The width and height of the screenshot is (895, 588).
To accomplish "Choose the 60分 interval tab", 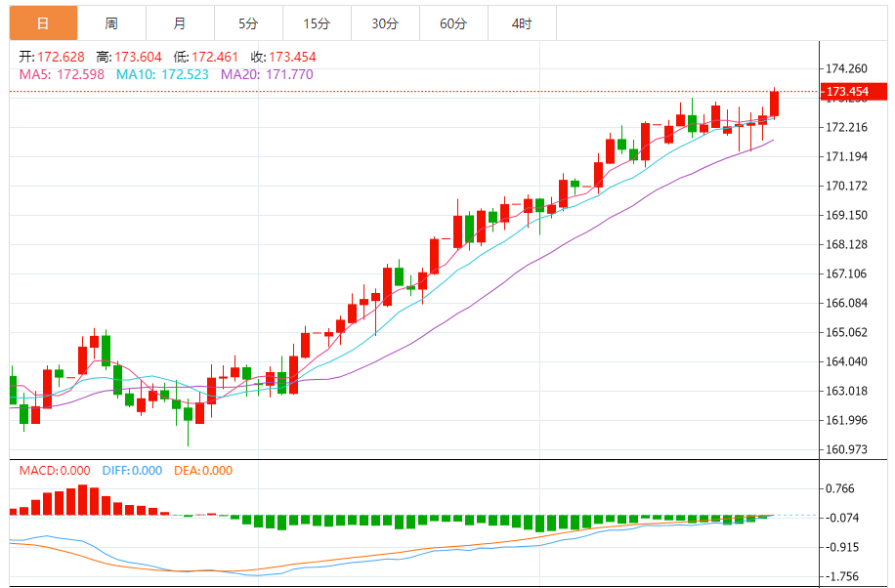I will [453, 23].
